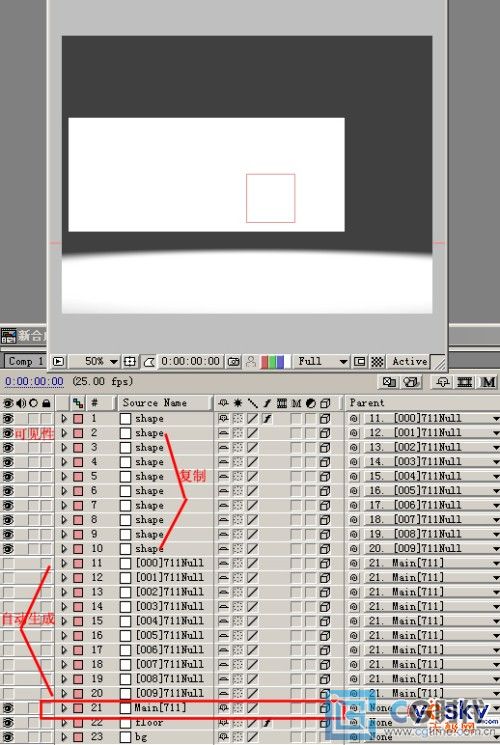This screenshot has width=500, height=745.
Task: Hide layer 3 shape using its eye
Action: pyautogui.click(x=8, y=448)
